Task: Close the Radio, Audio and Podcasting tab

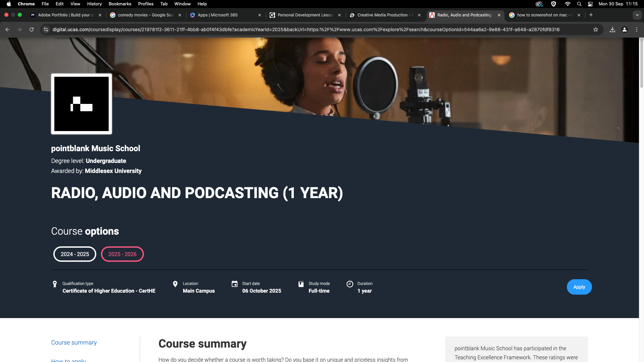Action: click(x=499, y=15)
